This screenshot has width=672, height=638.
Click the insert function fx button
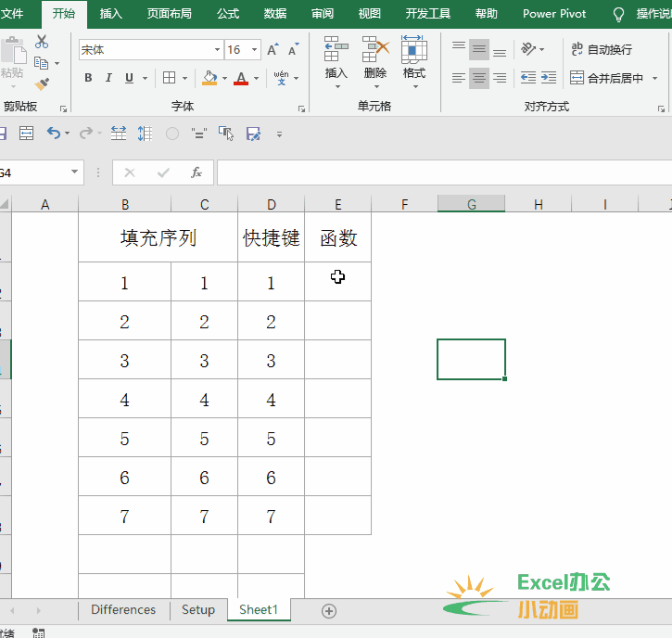click(197, 172)
